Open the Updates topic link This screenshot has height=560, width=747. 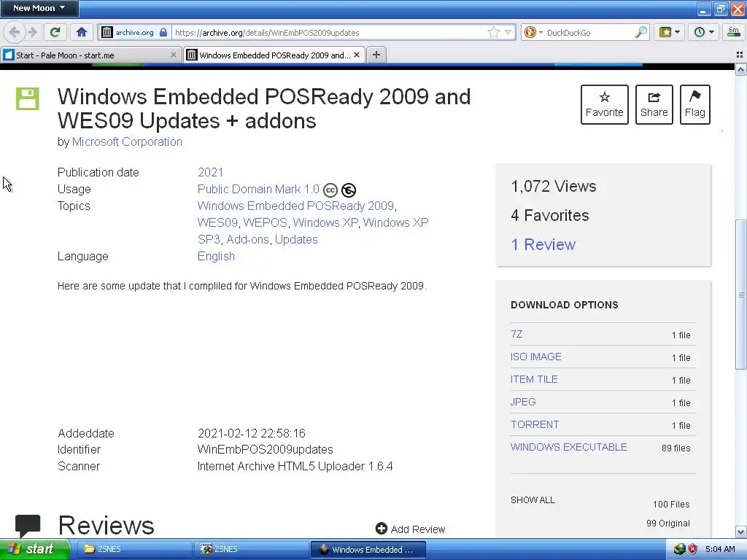click(296, 239)
